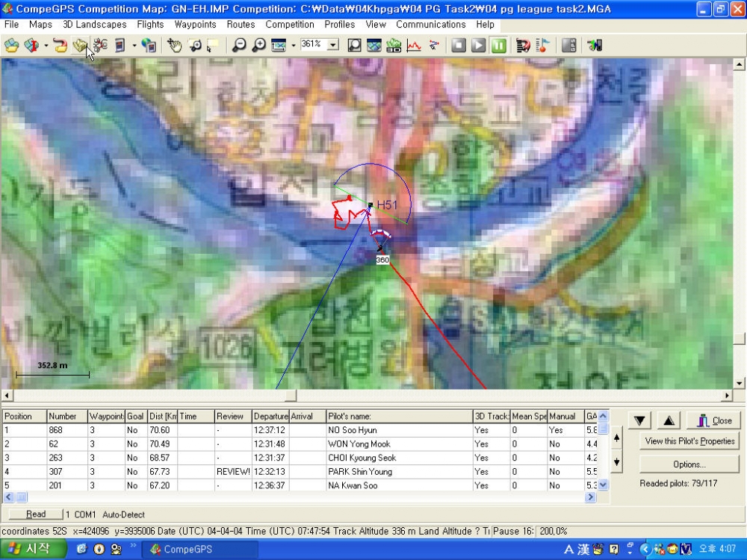This screenshot has width=747, height=560.
Task: Click the Read button
Action: 36,514
